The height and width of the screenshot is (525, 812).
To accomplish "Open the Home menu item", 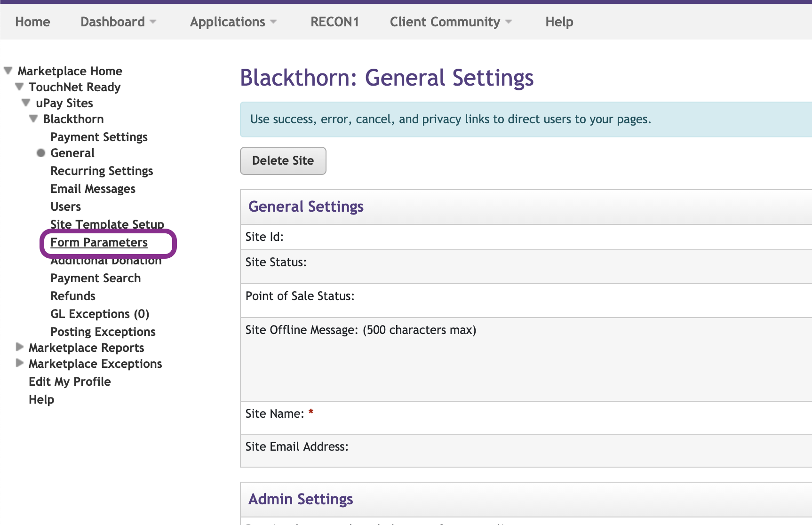I will pos(32,22).
